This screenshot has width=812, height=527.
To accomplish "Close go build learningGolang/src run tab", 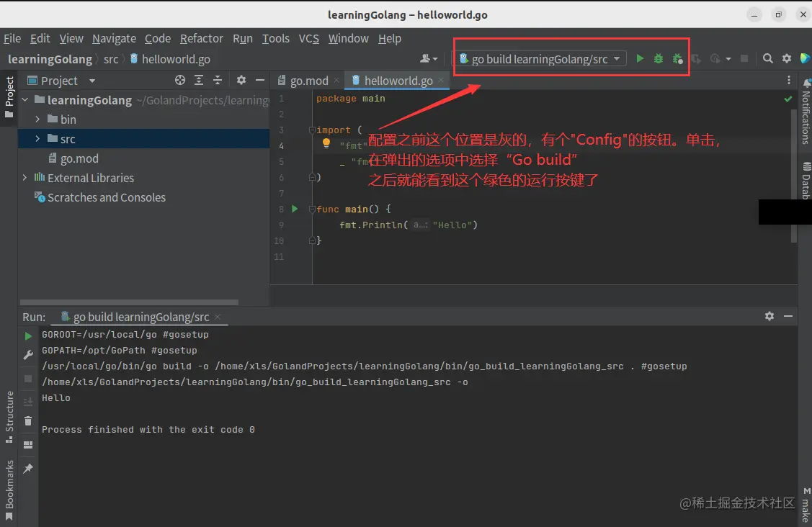I will tap(218, 316).
